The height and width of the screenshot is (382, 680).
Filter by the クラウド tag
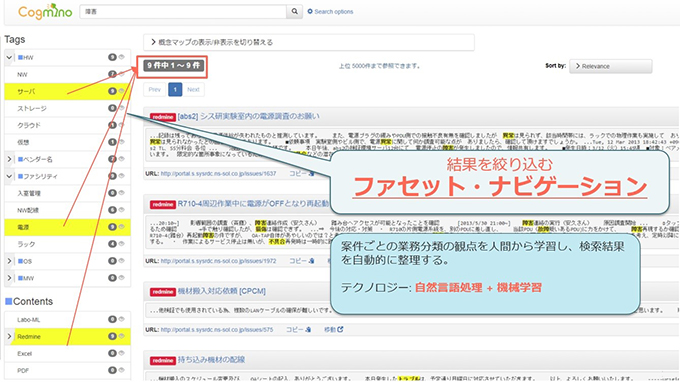click(x=29, y=125)
